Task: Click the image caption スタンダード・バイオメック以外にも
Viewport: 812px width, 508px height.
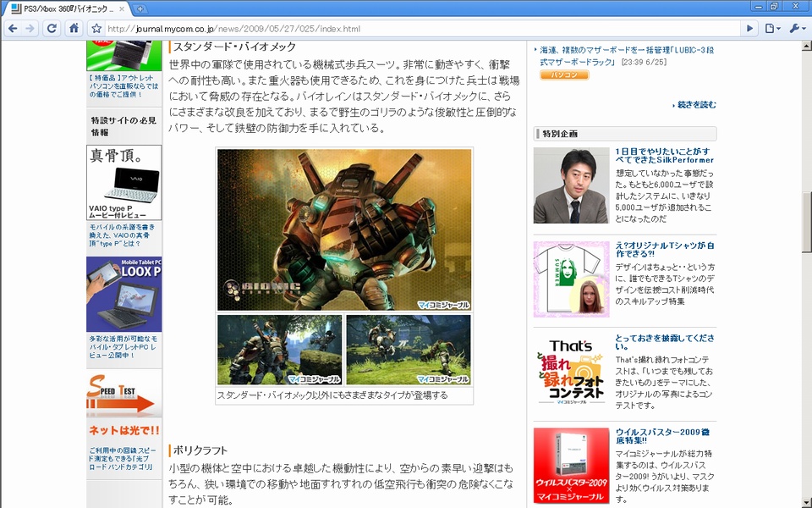Action: pos(332,395)
